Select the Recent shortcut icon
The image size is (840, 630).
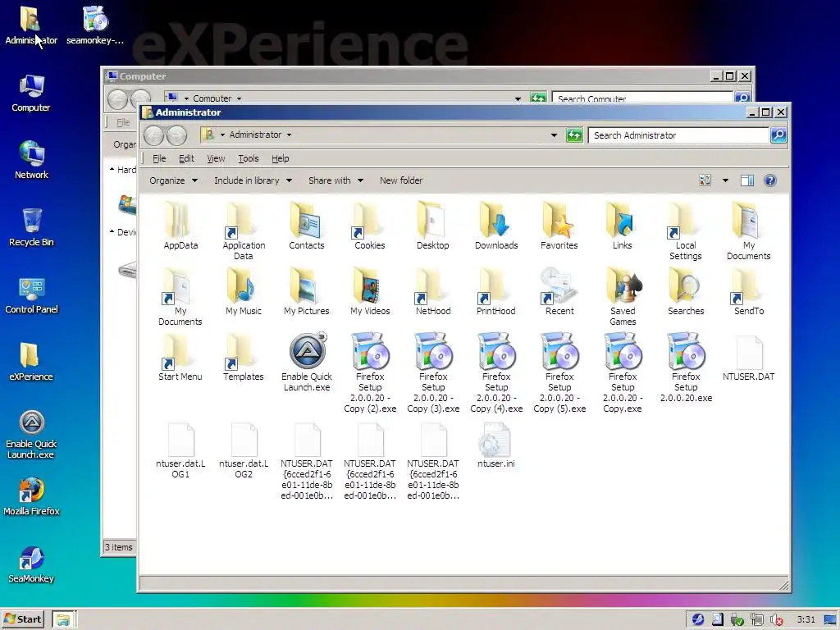[559, 292]
